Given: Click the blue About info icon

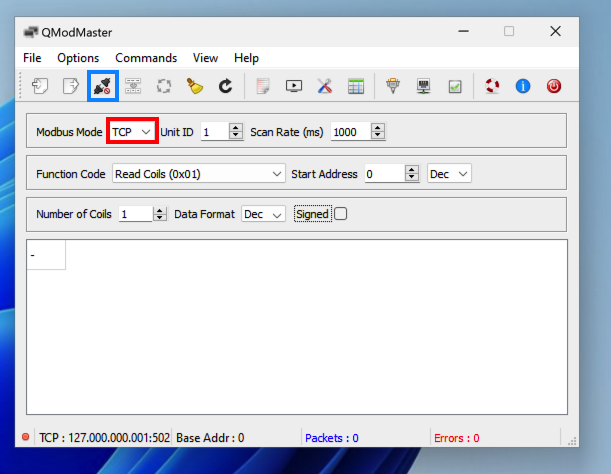Looking at the screenshot, I should pyautogui.click(x=523, y=86).
